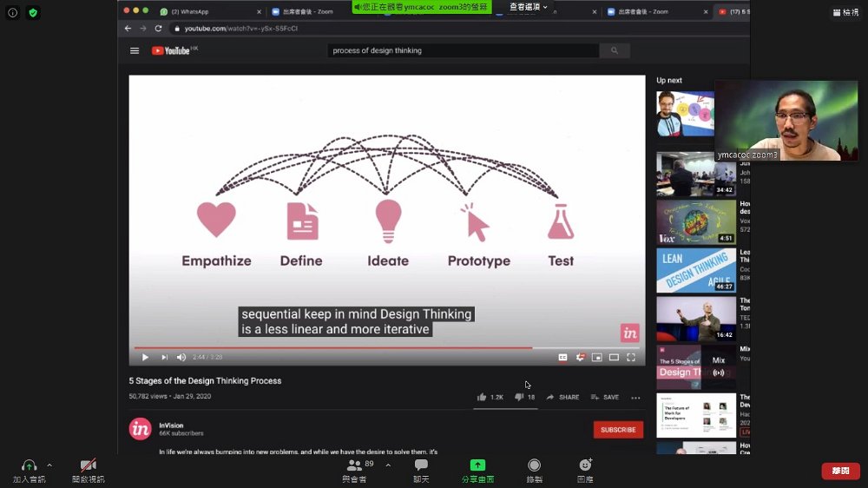Mute the video volume speaker
The width and height of the screenshot is (868, 488).
click(181, 357)
